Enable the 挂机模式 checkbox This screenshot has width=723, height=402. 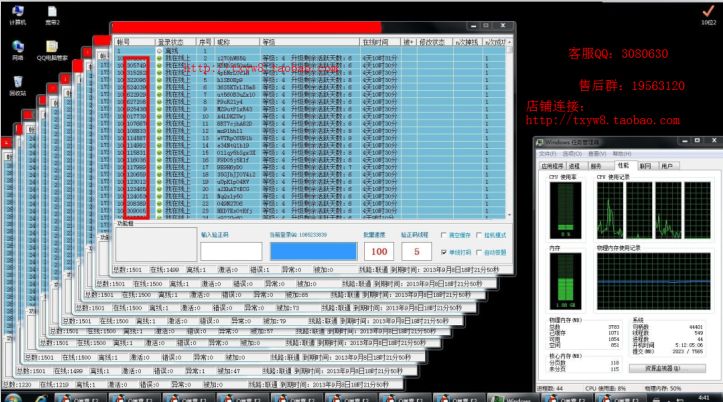(x=477, y=234)
